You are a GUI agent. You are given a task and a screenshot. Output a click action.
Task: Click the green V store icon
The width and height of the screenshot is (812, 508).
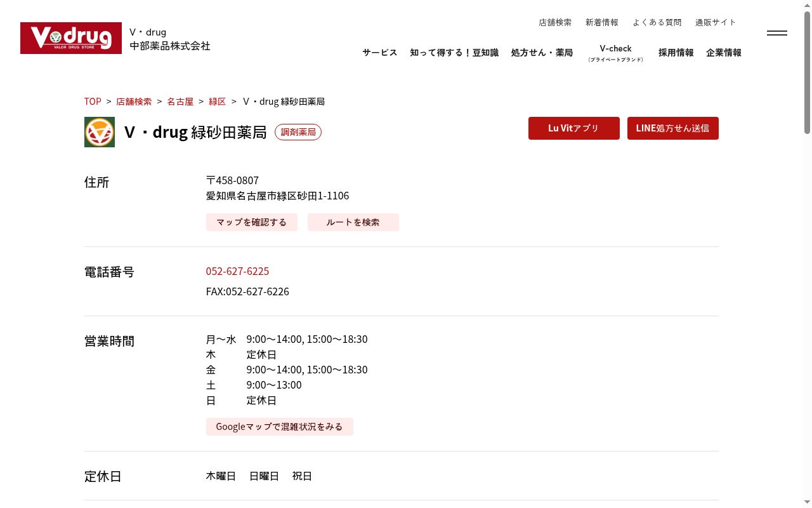[x=100, y=132]
